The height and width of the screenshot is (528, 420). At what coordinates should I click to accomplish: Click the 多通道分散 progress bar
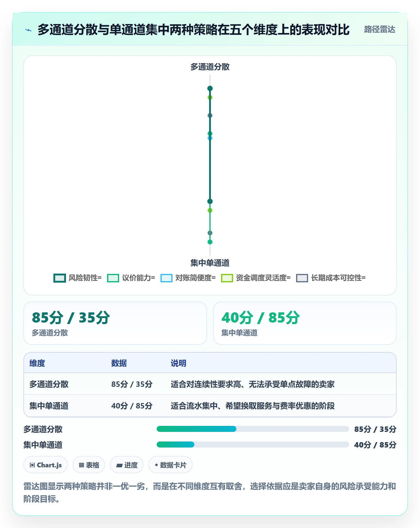[253, 429]
